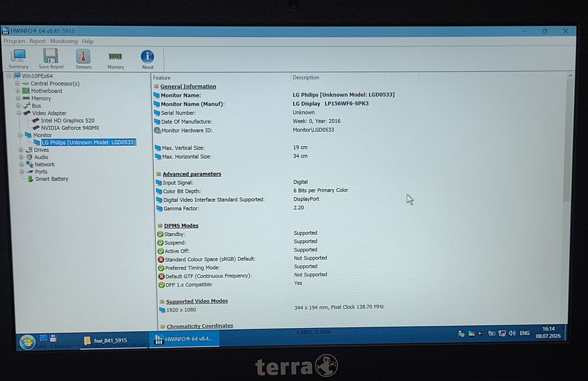
Task: Click the sRGB Default red X icon
Action: [x=161, y=259]
